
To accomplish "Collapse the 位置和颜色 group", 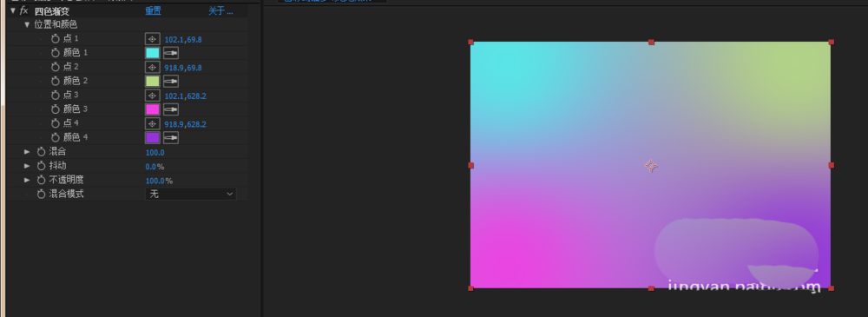I will pyautogui.click(x=27, y=24).
